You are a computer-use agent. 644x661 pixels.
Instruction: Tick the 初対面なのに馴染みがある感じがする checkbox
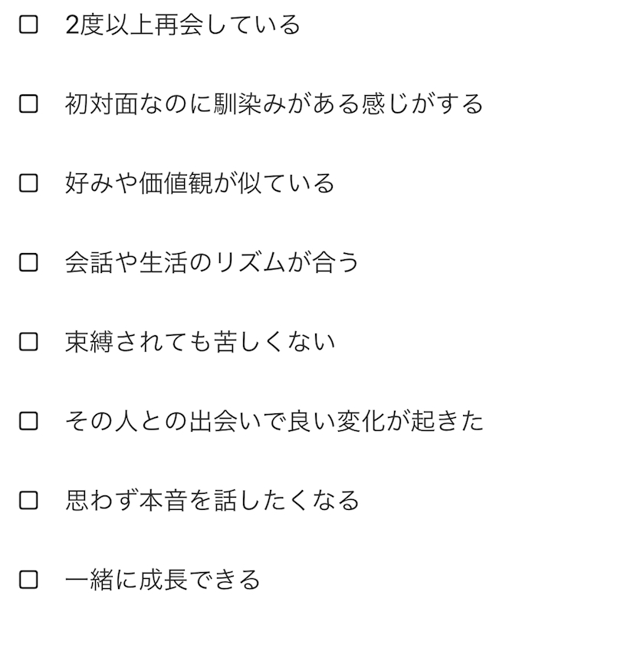point(28,104)
